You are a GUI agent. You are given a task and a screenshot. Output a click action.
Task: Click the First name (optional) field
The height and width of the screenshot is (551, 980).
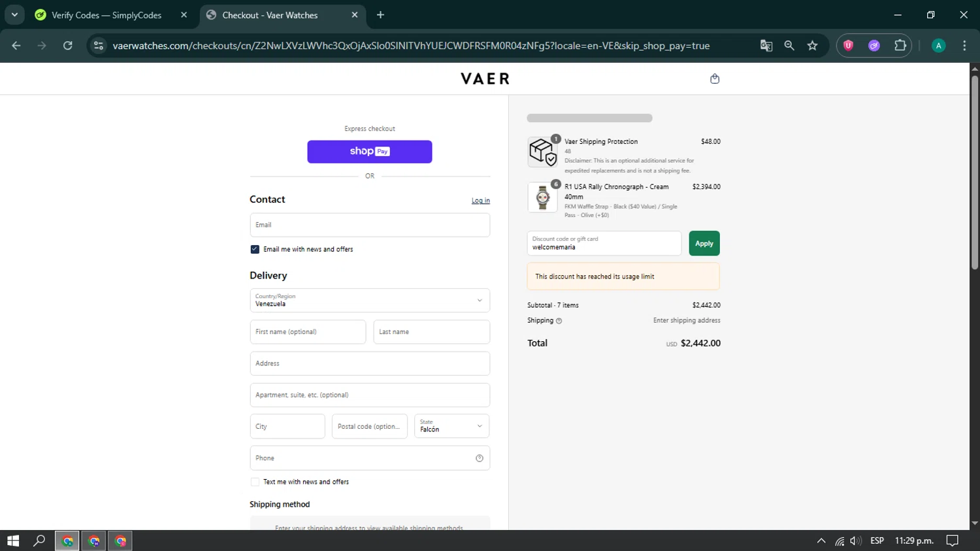pos(308,332)
